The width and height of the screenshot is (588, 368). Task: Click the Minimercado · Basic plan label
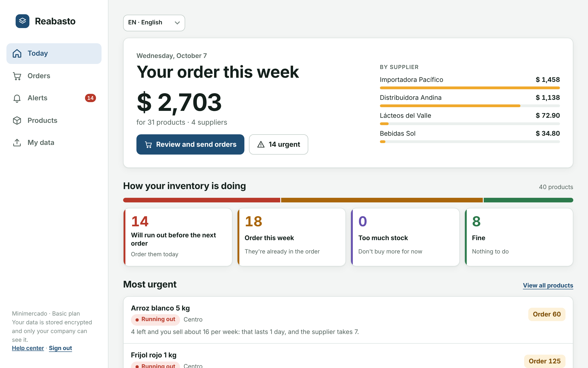pyautogui.click(x=46, y=314)
